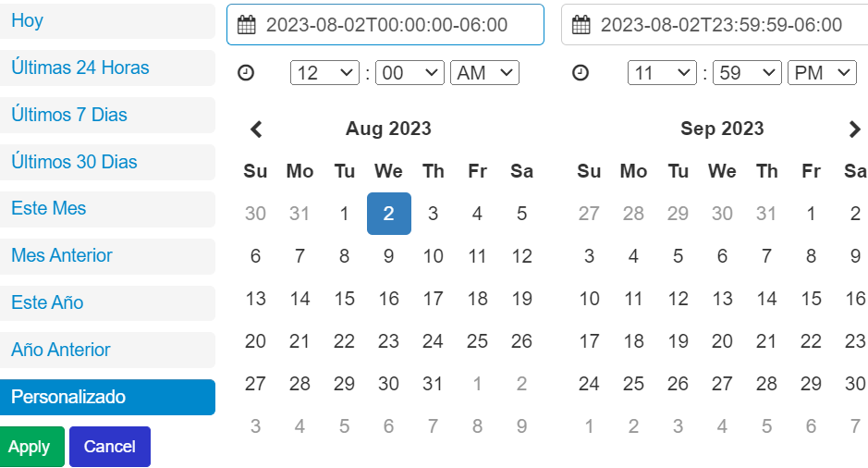The image size is (868, 468).
Task: Cancel the date range selection
Action: click(110, 447)
